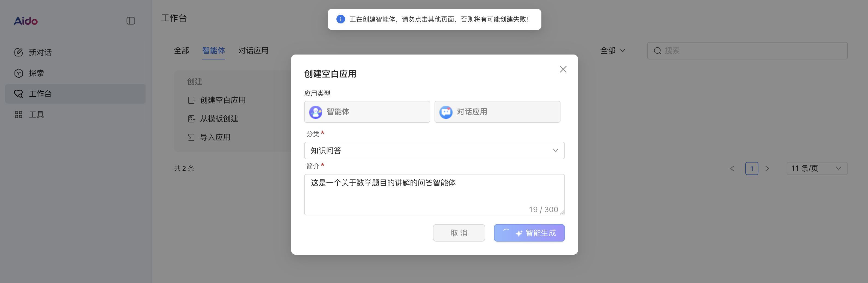Screen dimensions: 868x283
Task: Expand the 全部 filter dropdown
Action: point(613,50)
